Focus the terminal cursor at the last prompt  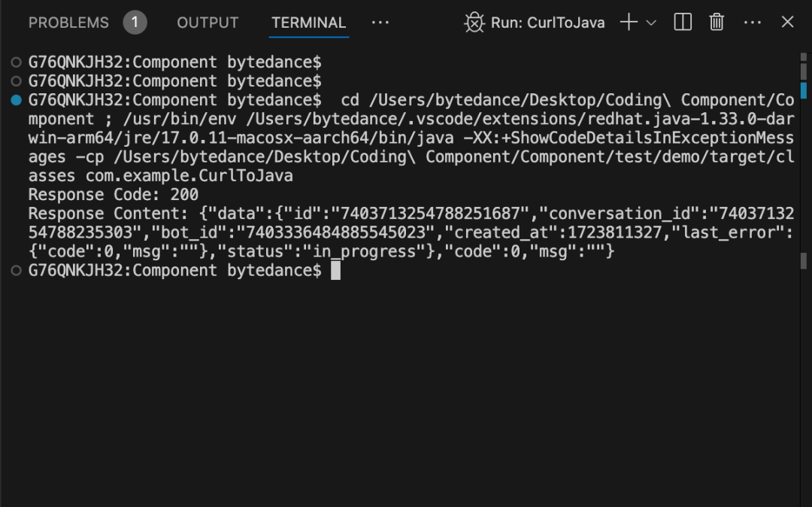click(335, 270)
